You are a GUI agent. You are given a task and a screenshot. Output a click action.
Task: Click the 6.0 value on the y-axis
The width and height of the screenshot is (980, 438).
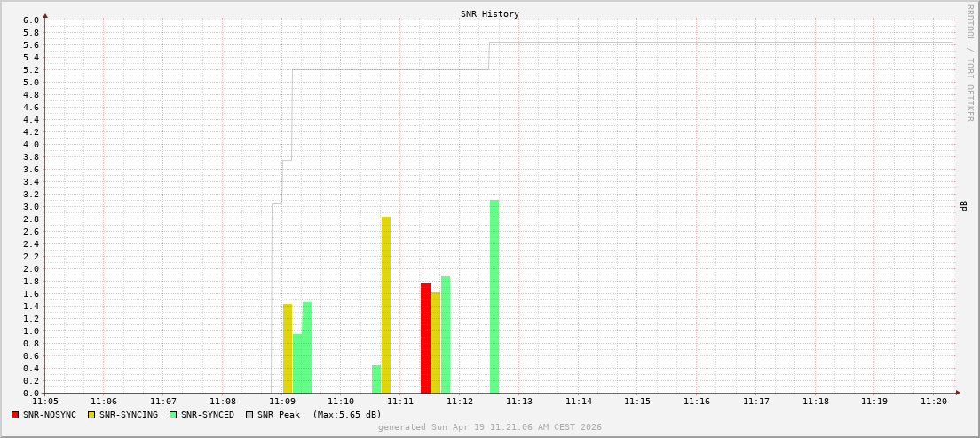point(31,20)
